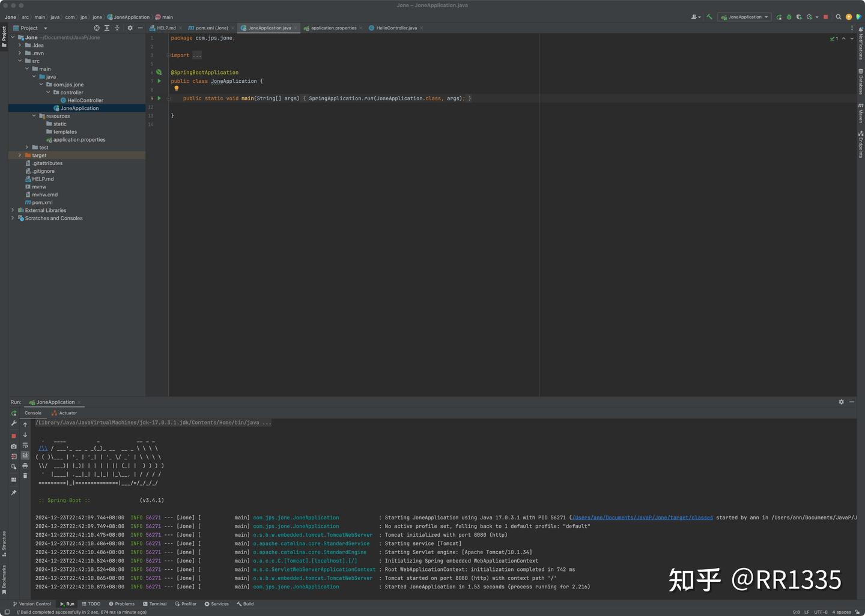Run the build with the hammer icon
865x616 pixels.
(x=709, y=17)
